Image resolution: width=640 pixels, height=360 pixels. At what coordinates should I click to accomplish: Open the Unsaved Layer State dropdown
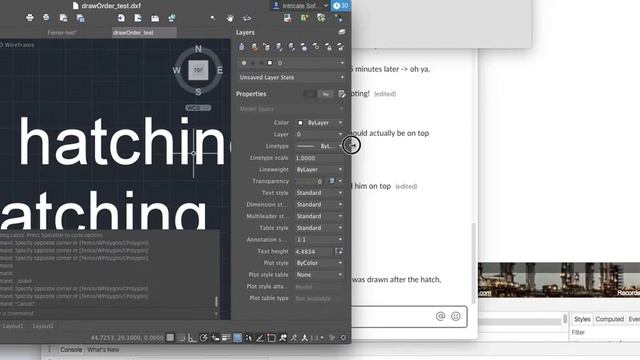coord(291,77)
